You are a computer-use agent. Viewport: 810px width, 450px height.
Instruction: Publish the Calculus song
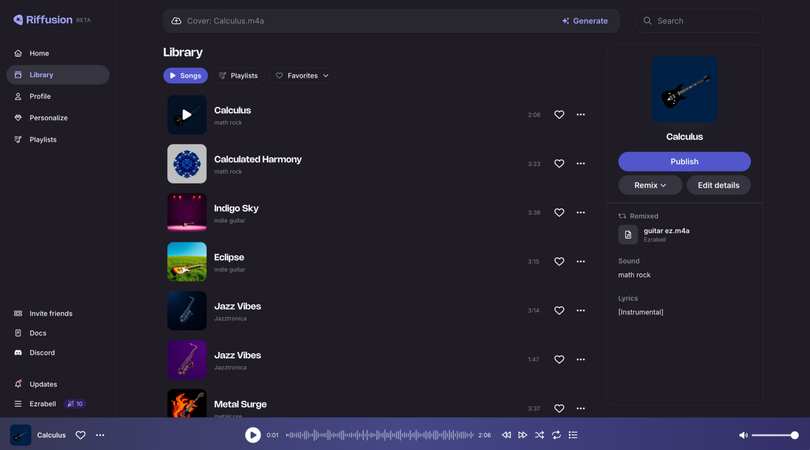coord(684,162)
